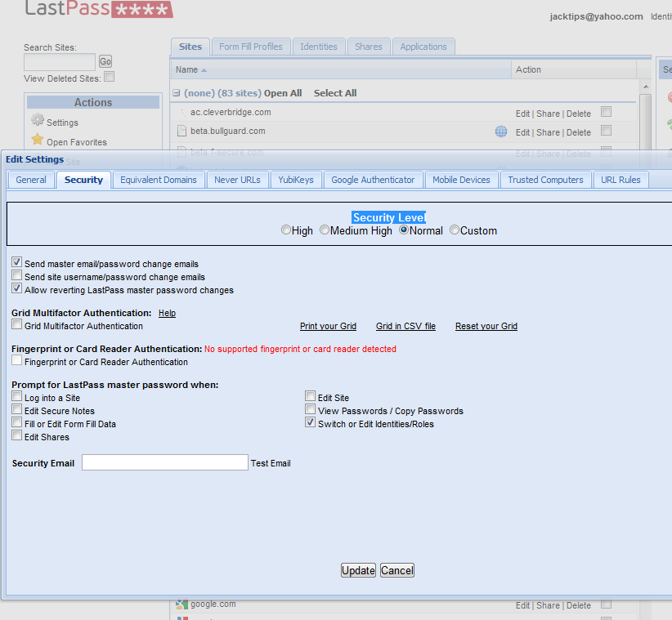Switch to the YubiKeys tab
672x620 pixels.
coord(296,180)
